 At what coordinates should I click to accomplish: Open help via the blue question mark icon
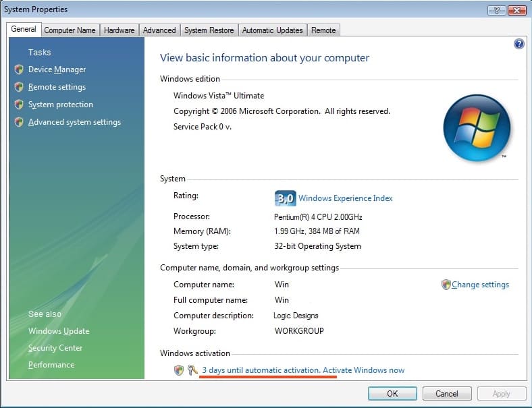(518, 44)
